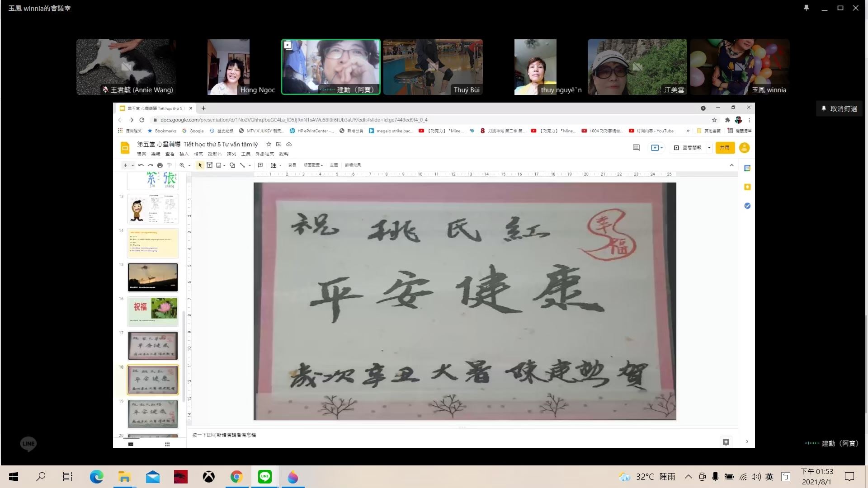The width and height of the screenshot is (868, 488).
Task: Select slide 16 thumbnail with 祝福
Action: (x=153, y=311)
